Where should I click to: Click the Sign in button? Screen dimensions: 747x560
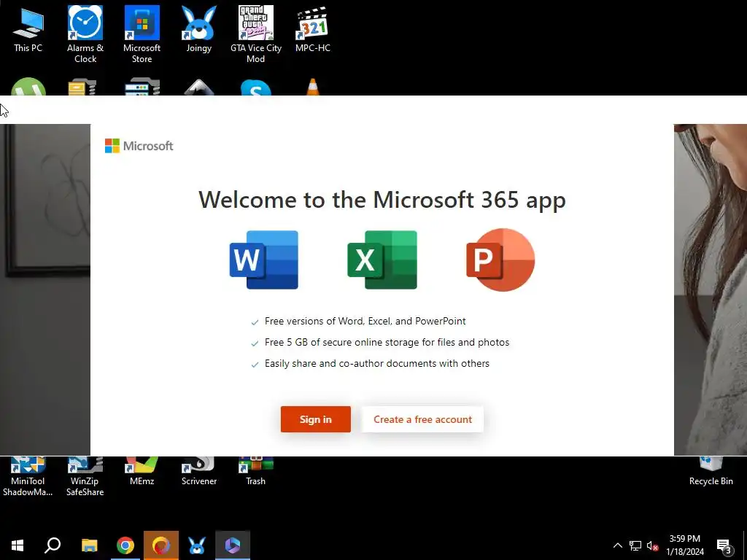(x=315, y=419)
